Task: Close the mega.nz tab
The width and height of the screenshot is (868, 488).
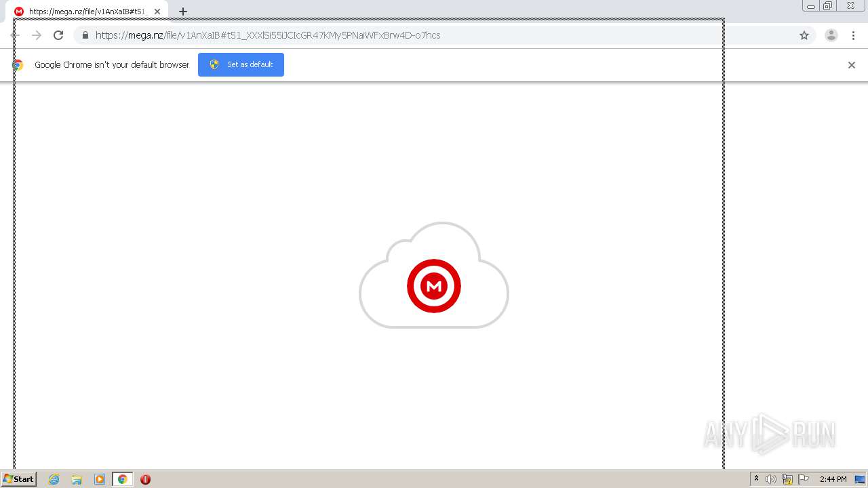Action: pos(157,12)
